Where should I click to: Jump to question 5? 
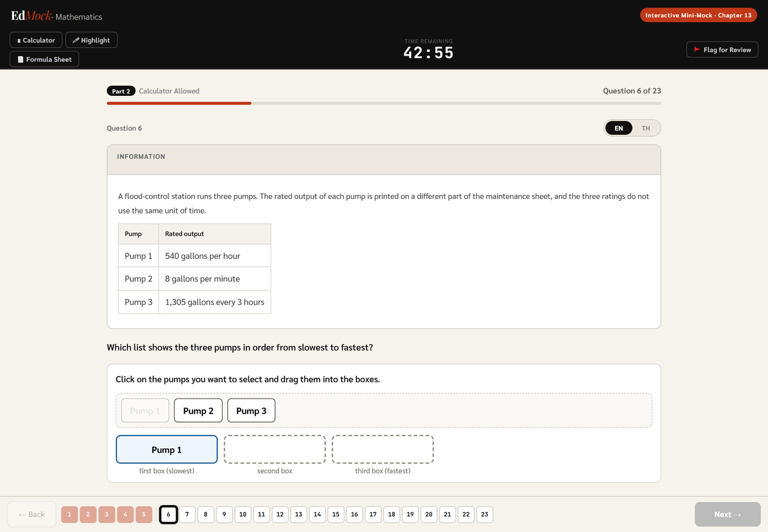(143, 514)
